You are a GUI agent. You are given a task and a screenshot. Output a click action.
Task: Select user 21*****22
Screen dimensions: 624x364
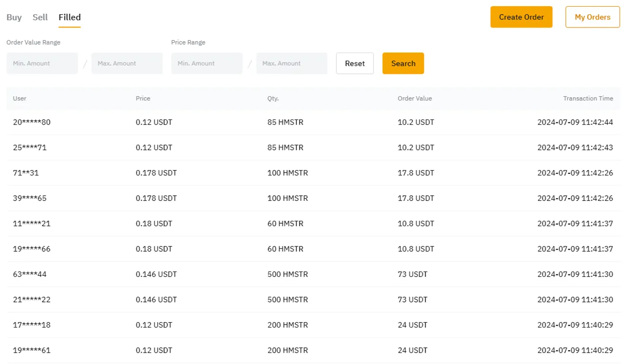pyautogui.click(x=32, y=300)
